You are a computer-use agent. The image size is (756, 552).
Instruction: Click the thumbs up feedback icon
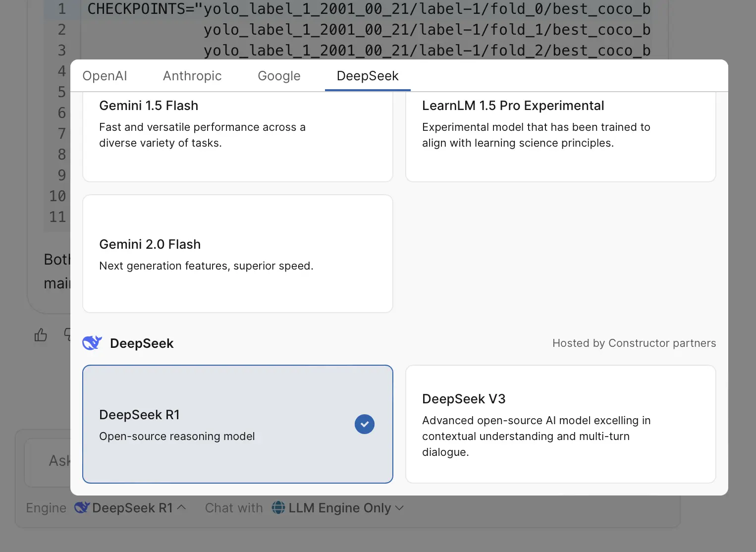click(41, 335)
